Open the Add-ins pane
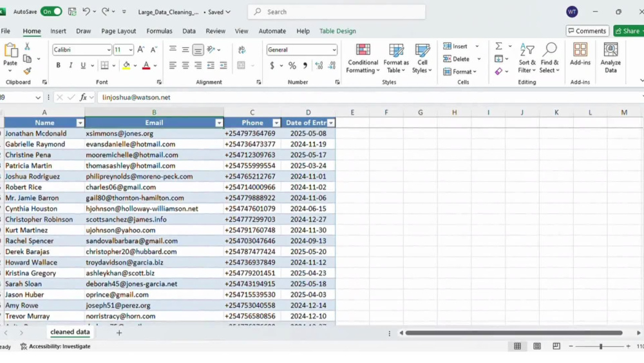Image resolution: width=644 pixels, height=363 pixels. coord(580,54)
